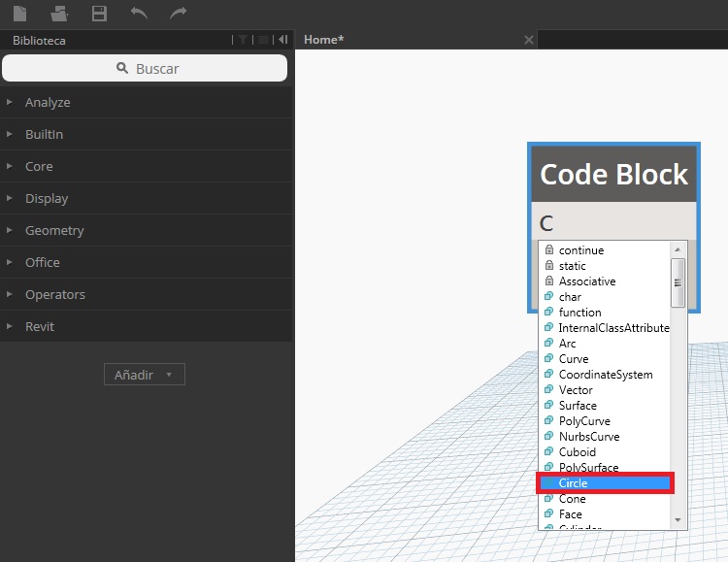Viewport: 728px width, 562px height.
Task: Click the library layout view icon
Action: pyautogui.click(x=262, y=40)
